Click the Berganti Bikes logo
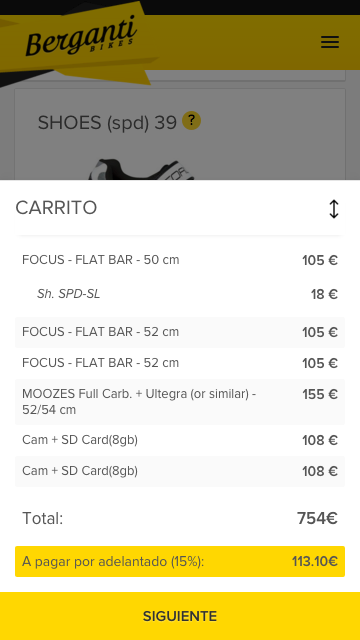This screenshot has height=640, width=360. tap(81, 37)
